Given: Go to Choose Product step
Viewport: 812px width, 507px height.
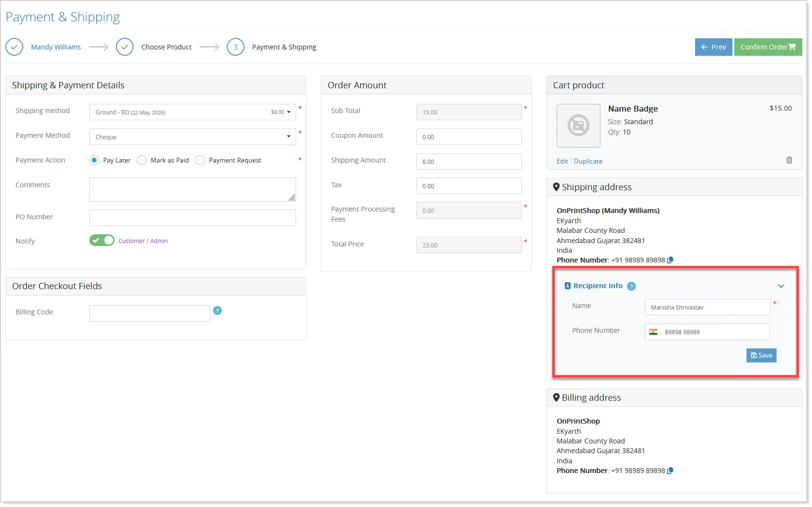Looking at the screenshot, I should tap(166, 47).
